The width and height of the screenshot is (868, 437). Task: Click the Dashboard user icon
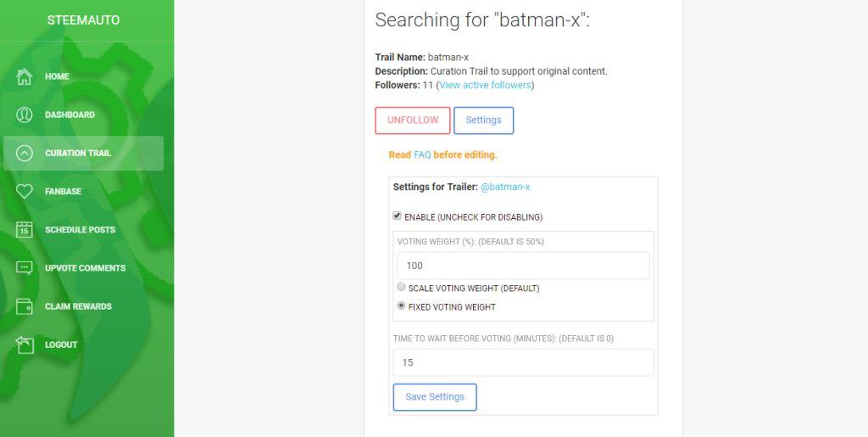point(25,115)
